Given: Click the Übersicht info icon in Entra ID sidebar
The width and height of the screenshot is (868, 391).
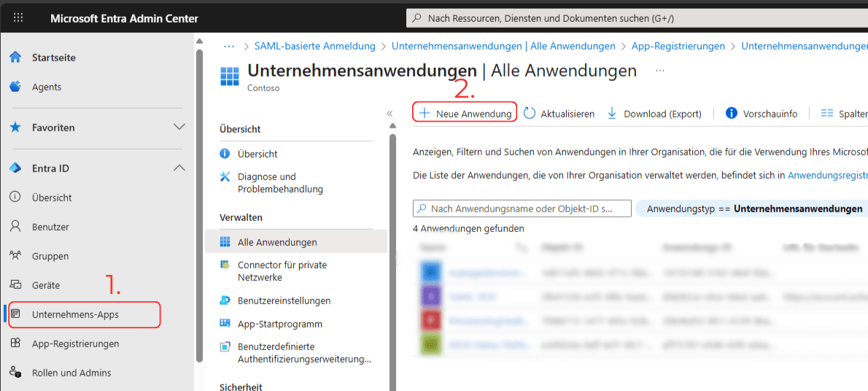Looking at the screenshot, I should coord(15,197).
